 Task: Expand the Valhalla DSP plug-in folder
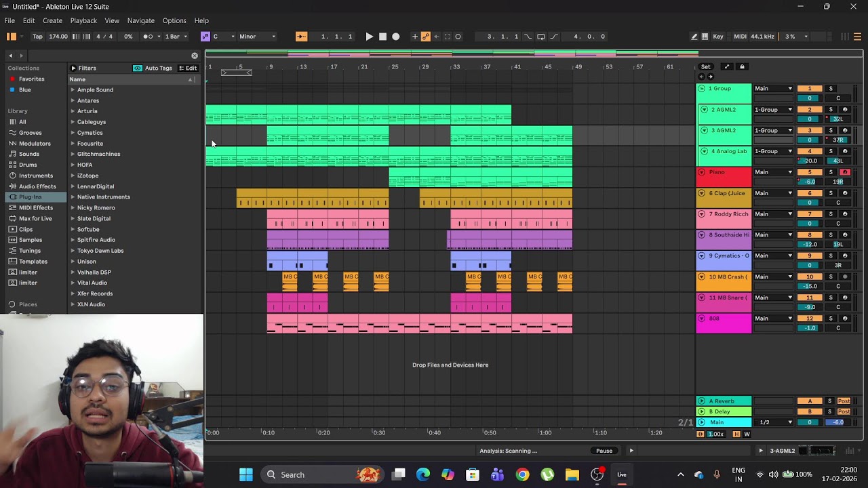tap(73, 272)
